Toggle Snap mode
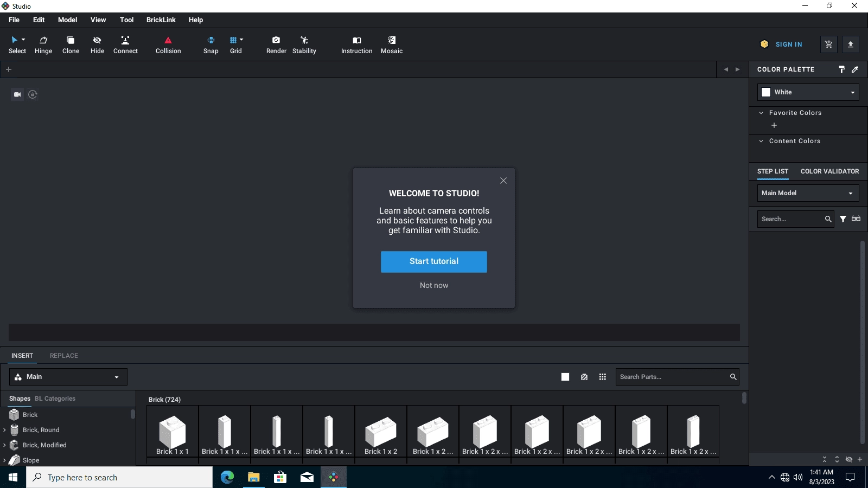The width and height of the screenshot is (868, 488). pos(211,45)
